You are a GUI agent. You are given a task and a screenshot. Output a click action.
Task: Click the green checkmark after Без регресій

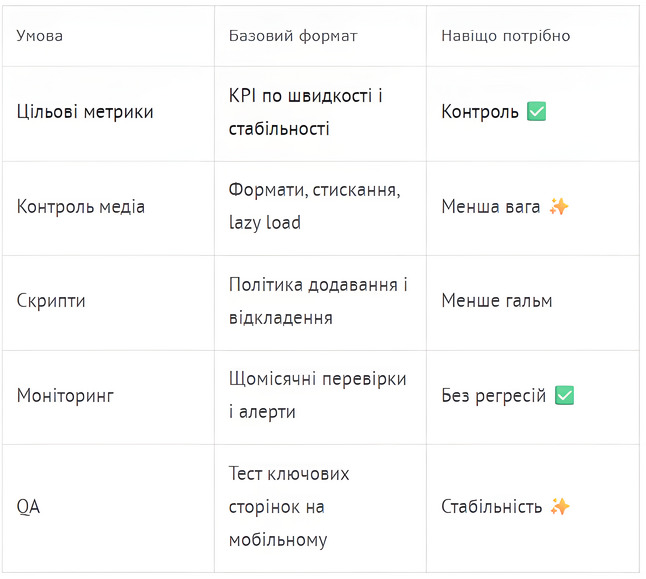564,396
